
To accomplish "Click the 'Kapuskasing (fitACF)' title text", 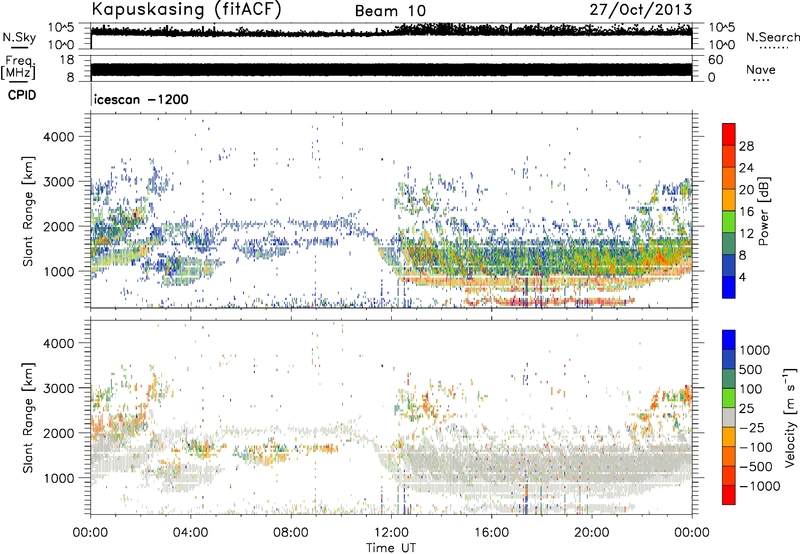I will [x=187, y=9].
